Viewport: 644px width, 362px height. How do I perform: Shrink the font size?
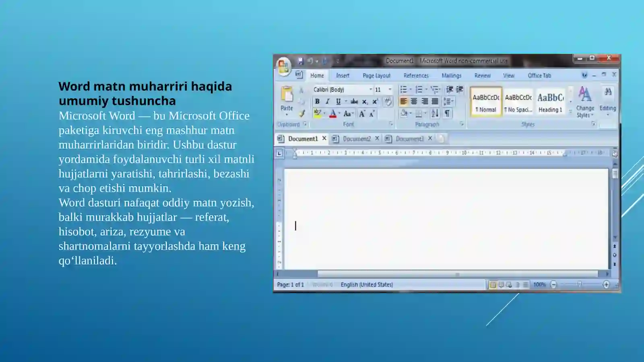pyautogui.click(x=372, y=114)
